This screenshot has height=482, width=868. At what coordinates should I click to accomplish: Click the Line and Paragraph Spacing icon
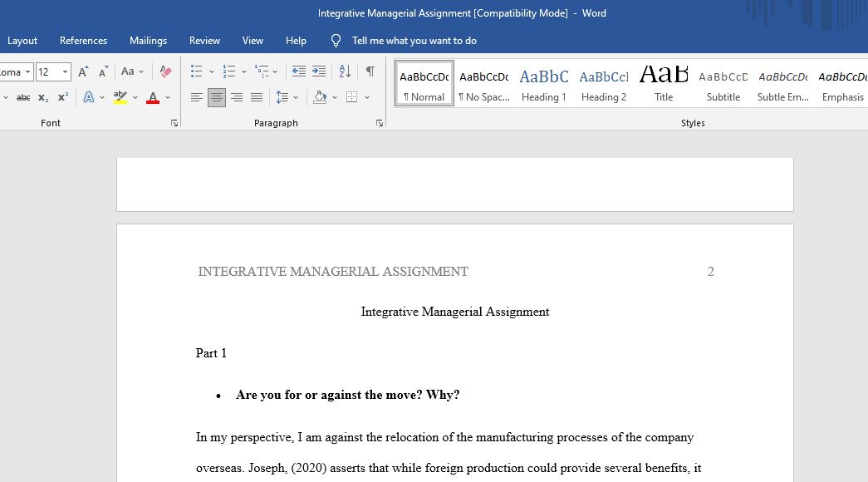tap(282, 97)
